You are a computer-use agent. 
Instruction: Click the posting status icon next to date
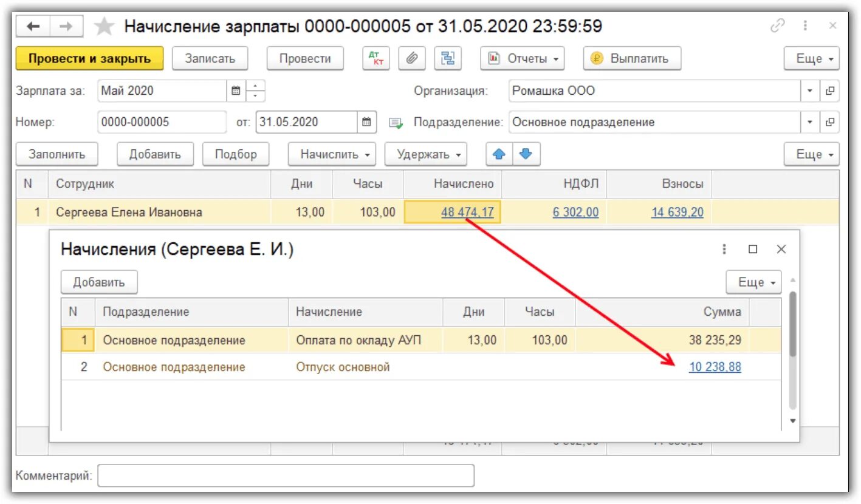pyautogui.click(x=396, y=123)
